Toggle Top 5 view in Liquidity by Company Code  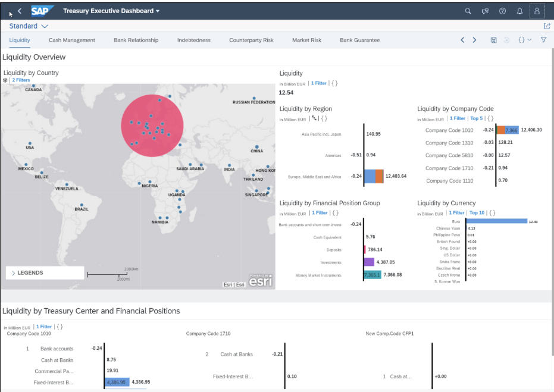(477, 118)
